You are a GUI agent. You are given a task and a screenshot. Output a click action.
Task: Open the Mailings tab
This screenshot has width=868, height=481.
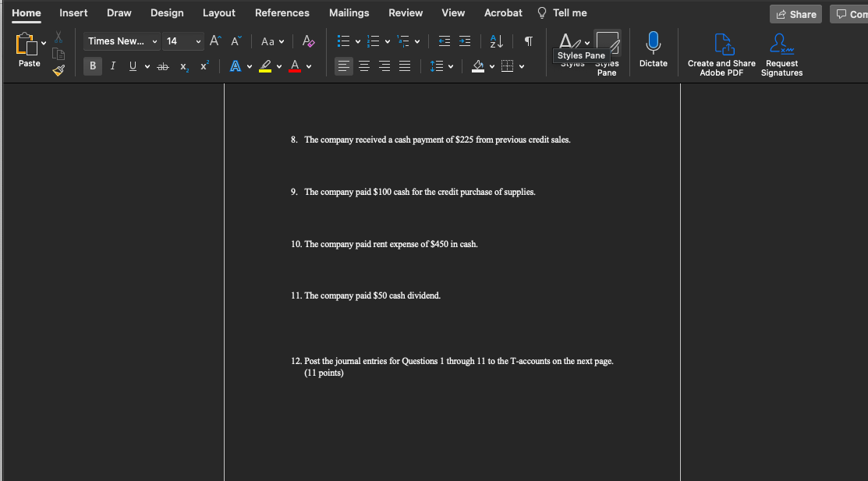(x=349, y=12)
